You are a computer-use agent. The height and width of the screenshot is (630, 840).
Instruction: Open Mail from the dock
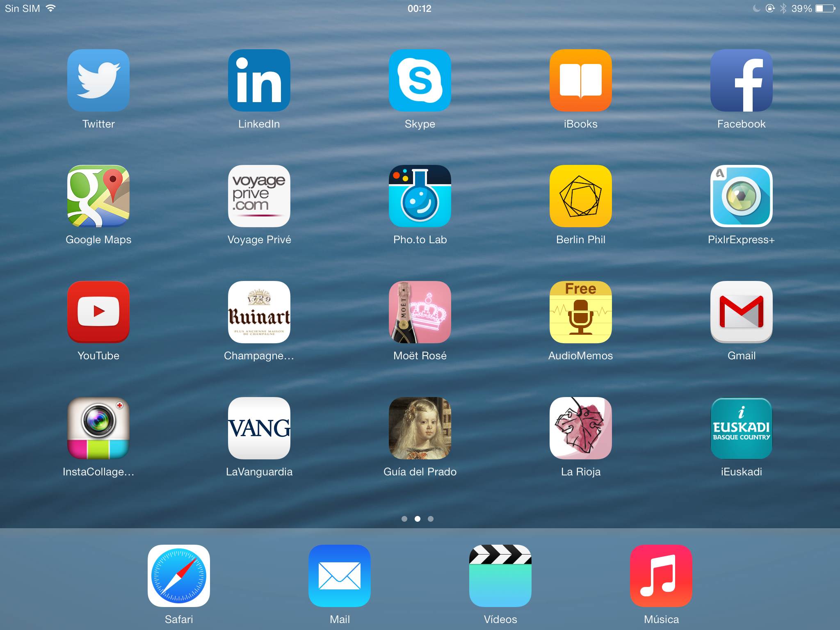(x=340, y=576)
